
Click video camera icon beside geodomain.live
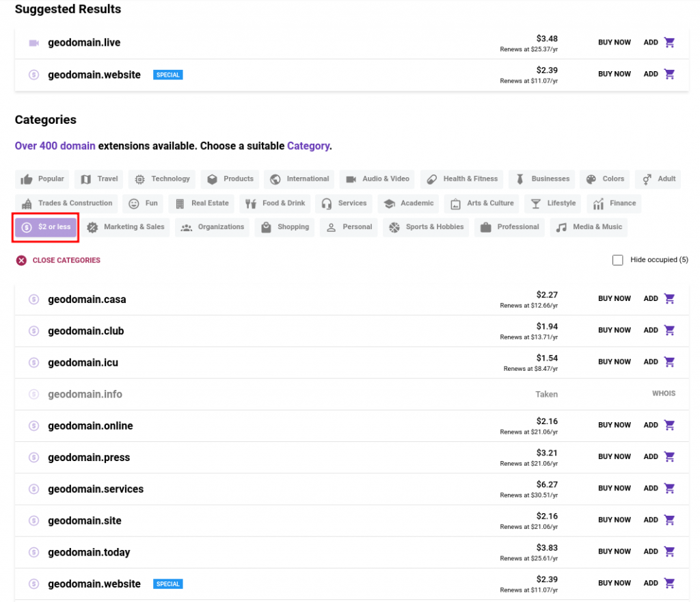click(34, 43)
